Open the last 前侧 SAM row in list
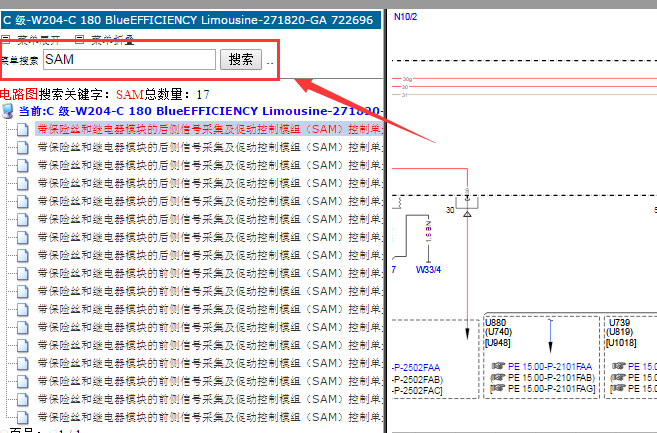 click(x=210, y=417)
